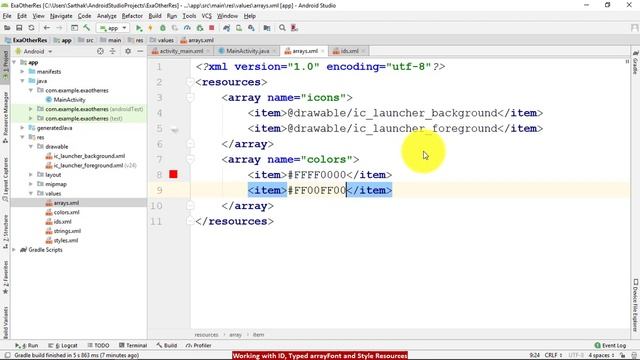640x360 pixels.
Task: Expand the manifests folder
Action: (22, 71)
